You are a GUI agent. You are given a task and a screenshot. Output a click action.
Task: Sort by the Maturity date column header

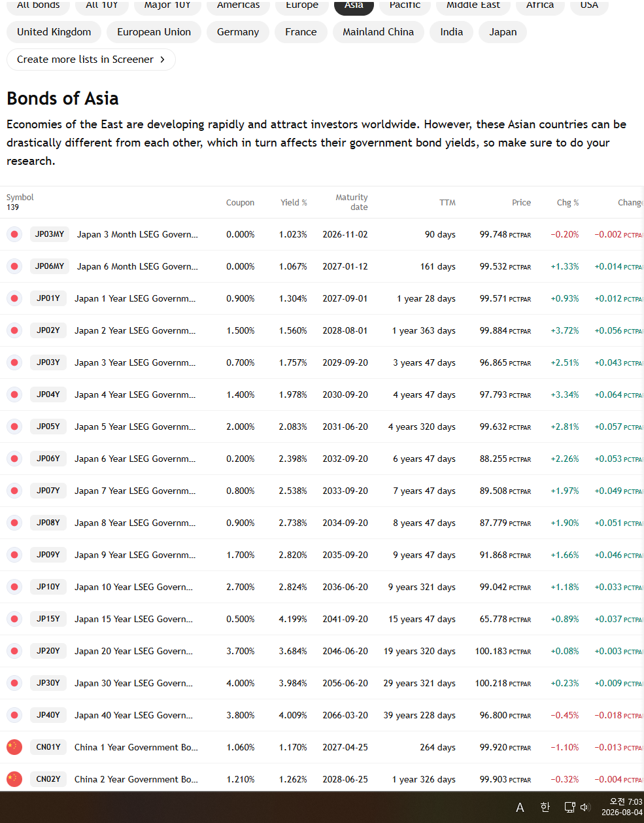(x=352, y=202)
